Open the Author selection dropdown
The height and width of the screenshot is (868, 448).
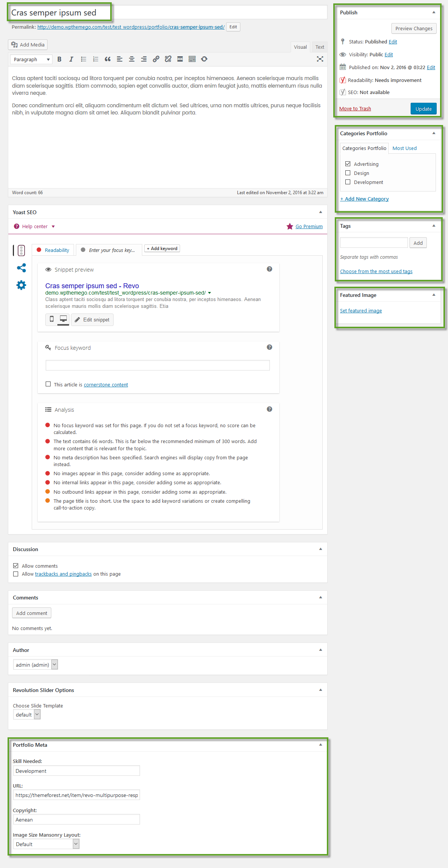pyautogui.click(x=35, y=664)
